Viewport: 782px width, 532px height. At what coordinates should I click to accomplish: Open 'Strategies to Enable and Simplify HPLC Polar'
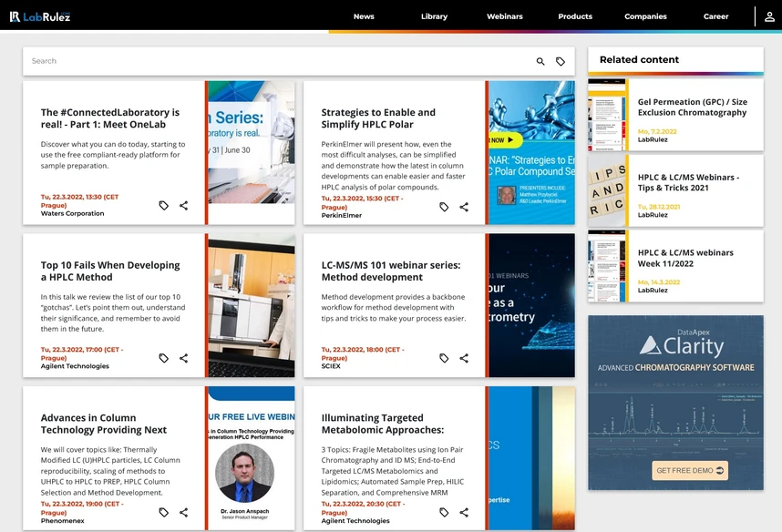[x=378, y=118]
